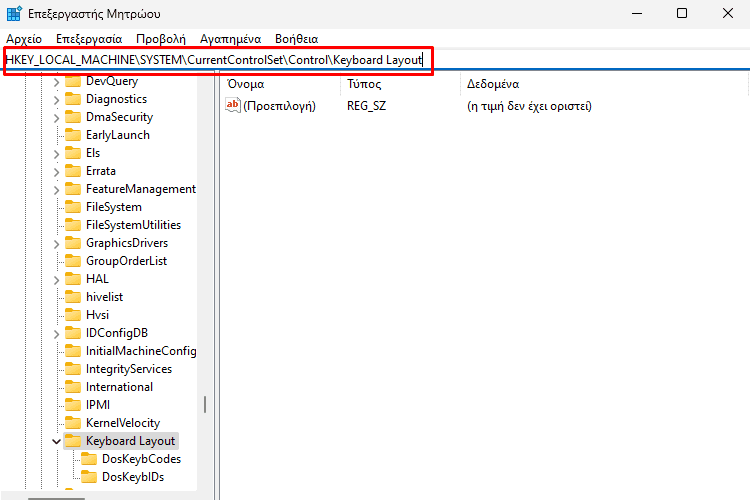Click the FileSystemUtilities folder icon
750x500 pixels.
(73, 225)
